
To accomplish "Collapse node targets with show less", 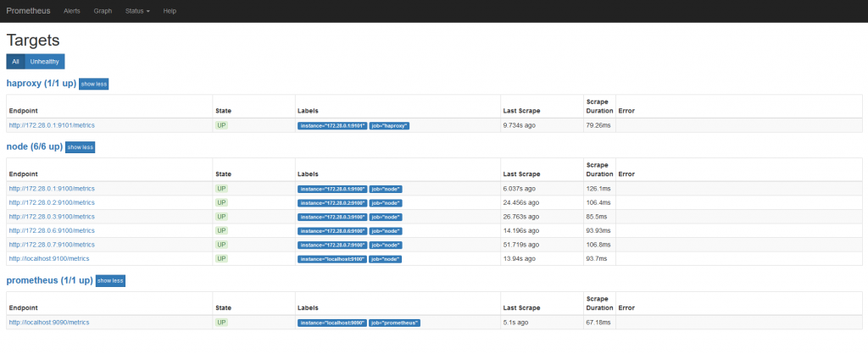I will (x=81, y=147).
